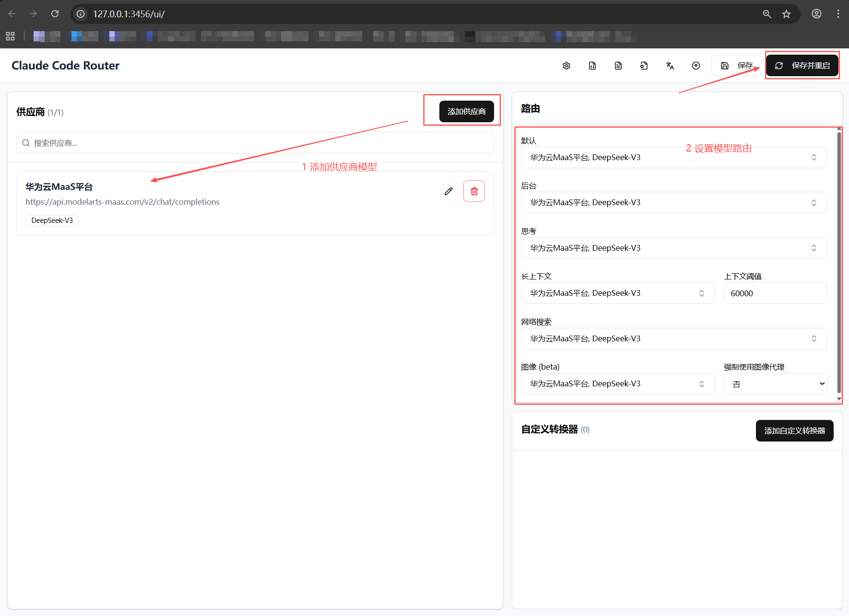Image resolution: width=849 pixels, height=616 pixels.
Task: Edit 华为云MaaS平台 provider with pencil icon
Action: tap(448, 191)
